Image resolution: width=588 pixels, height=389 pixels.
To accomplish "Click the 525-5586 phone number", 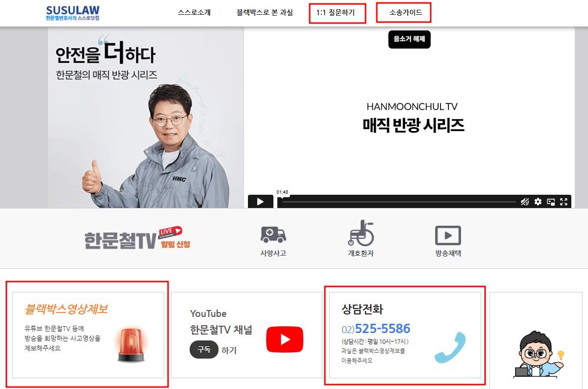I will point(383,329).
